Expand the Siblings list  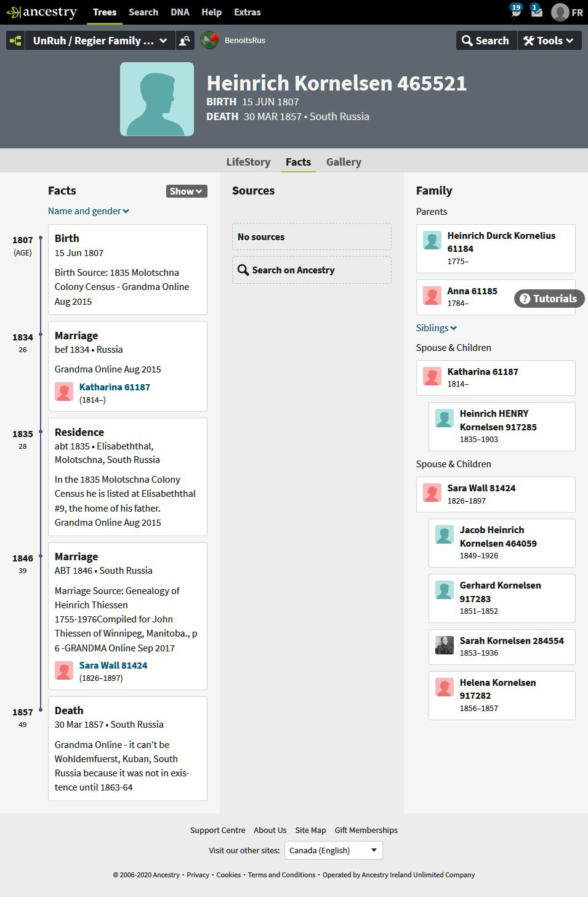point(436,328)
